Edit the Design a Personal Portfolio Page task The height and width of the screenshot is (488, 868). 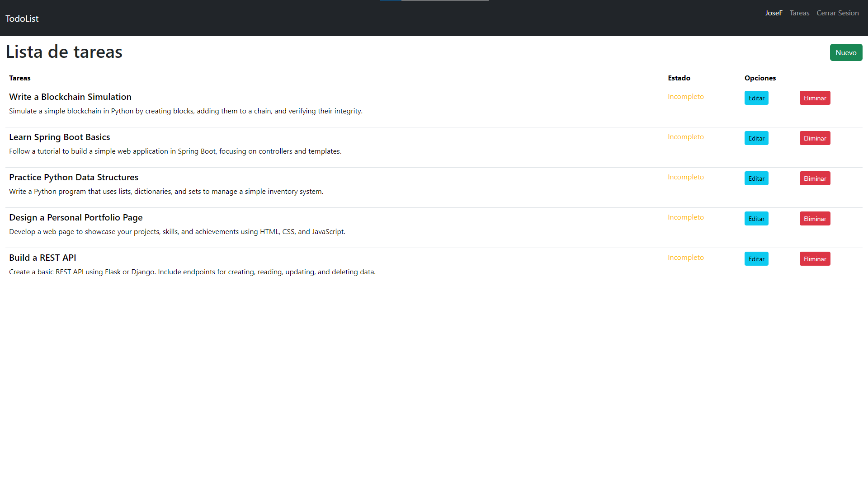click(x=756, y=218)
